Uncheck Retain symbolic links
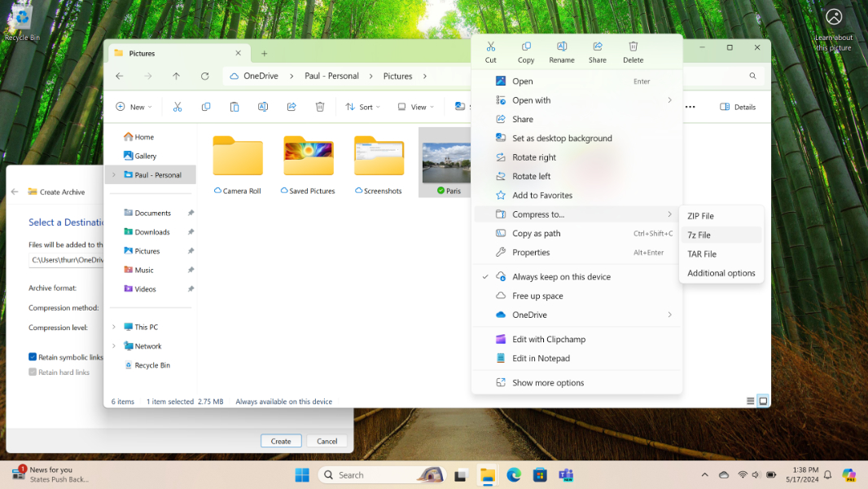 coord(32,357)
